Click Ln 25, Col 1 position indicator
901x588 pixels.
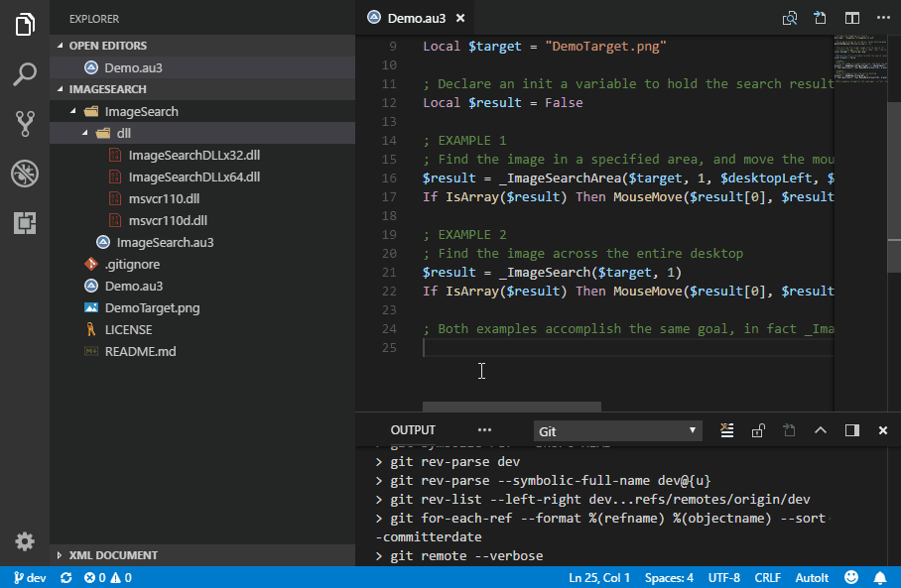[599, 578]
